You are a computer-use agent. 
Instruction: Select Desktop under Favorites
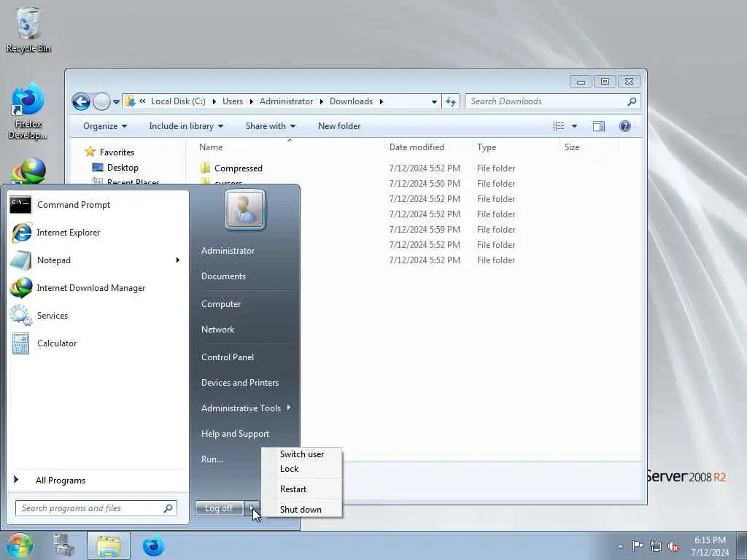123,168
